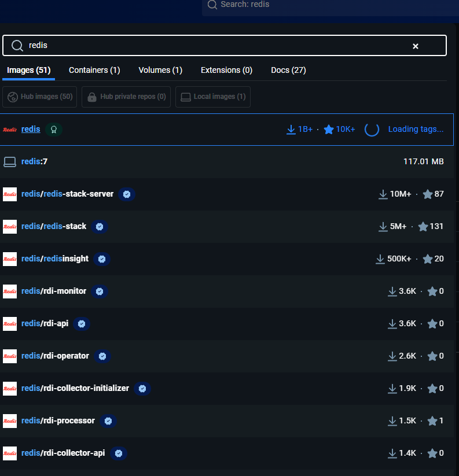The width and height of the screenshot is (459, 476).
Task: Click the 10K+ stars count for redis
Action: pos(346,130)
